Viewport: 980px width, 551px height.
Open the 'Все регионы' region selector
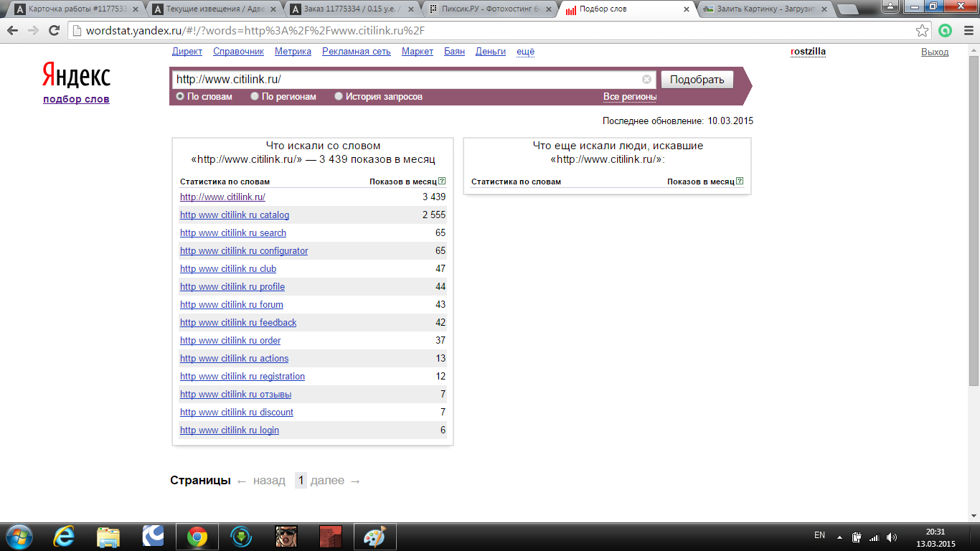coord(630,97)
